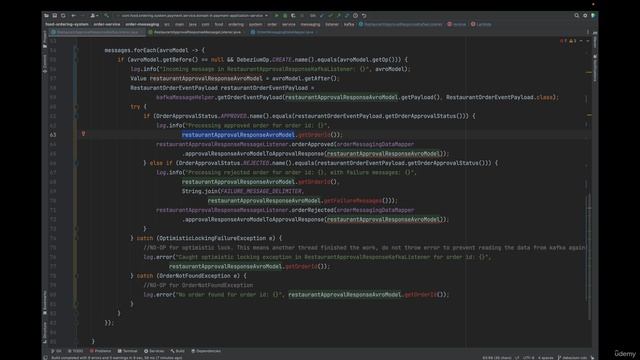Open the Git tool window tab
640x360 pixels.
click(x=56, y=351)
